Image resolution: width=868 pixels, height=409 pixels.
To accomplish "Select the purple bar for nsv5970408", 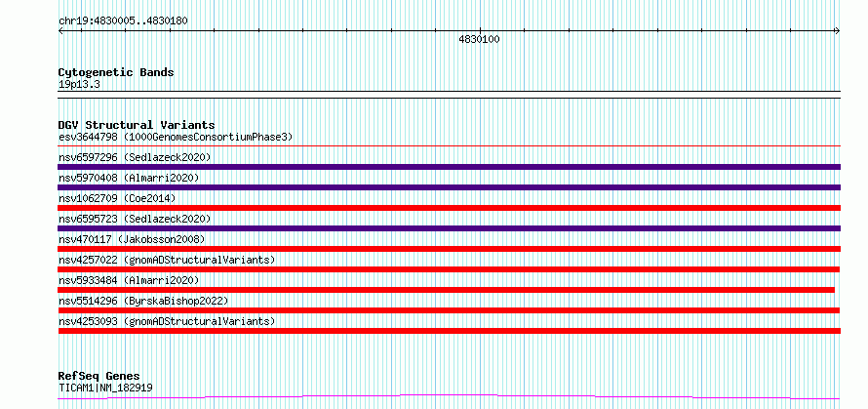I will (x=450, y=187).
